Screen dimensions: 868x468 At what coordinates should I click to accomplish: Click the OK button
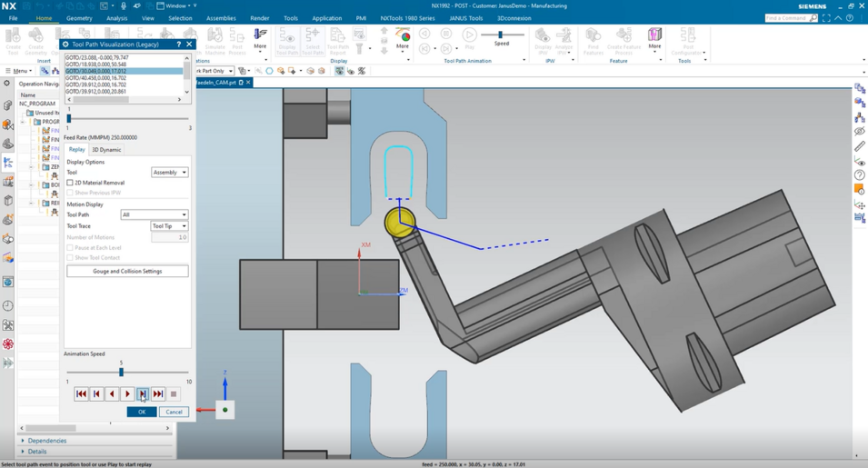tap(142, 412)
